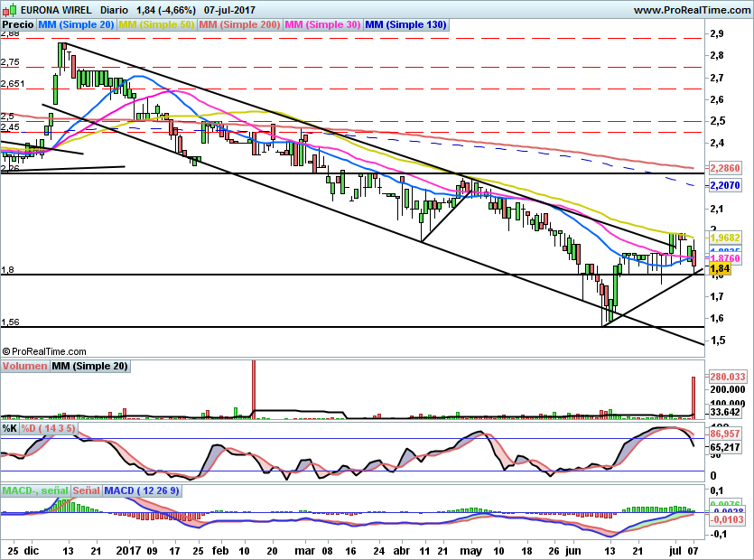The image size is (754, 560).
Task: Click the 1,84 (-4,66%) quote text
Action: pyautogui.click(x=165, y=10)
